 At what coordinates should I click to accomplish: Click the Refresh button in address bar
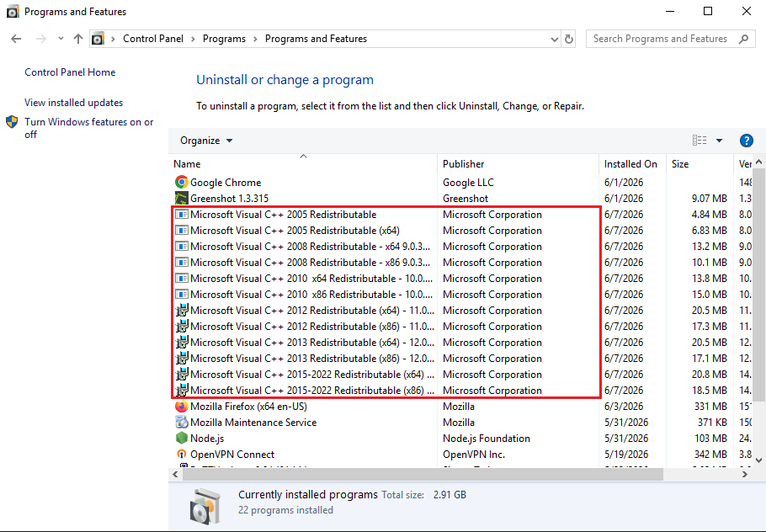point(569,39)
